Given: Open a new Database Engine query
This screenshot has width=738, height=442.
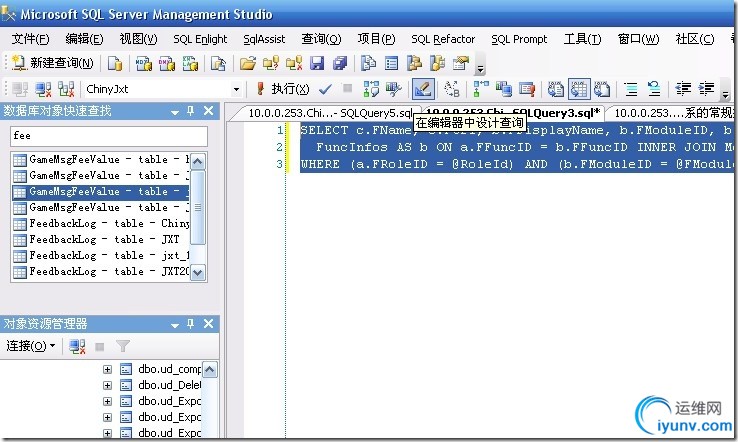Looking at the screenshot, I should coord(114,63).
